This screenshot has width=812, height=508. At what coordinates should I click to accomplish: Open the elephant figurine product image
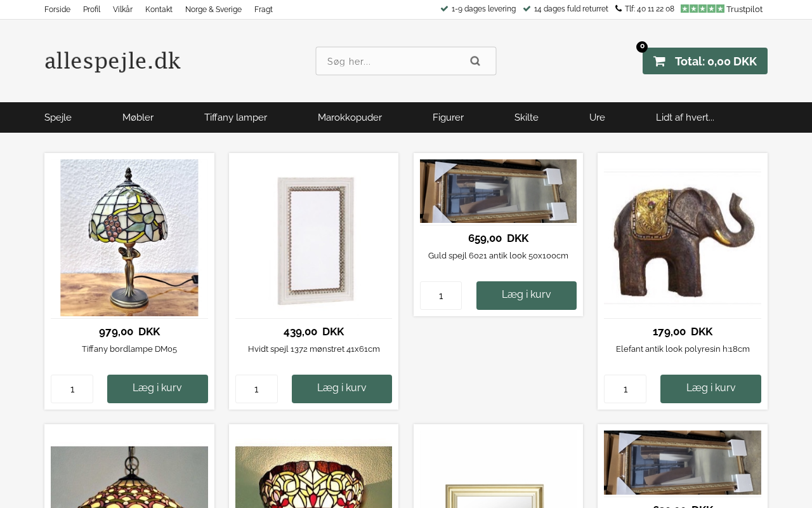pyautogui.click(x=683, y=237)
